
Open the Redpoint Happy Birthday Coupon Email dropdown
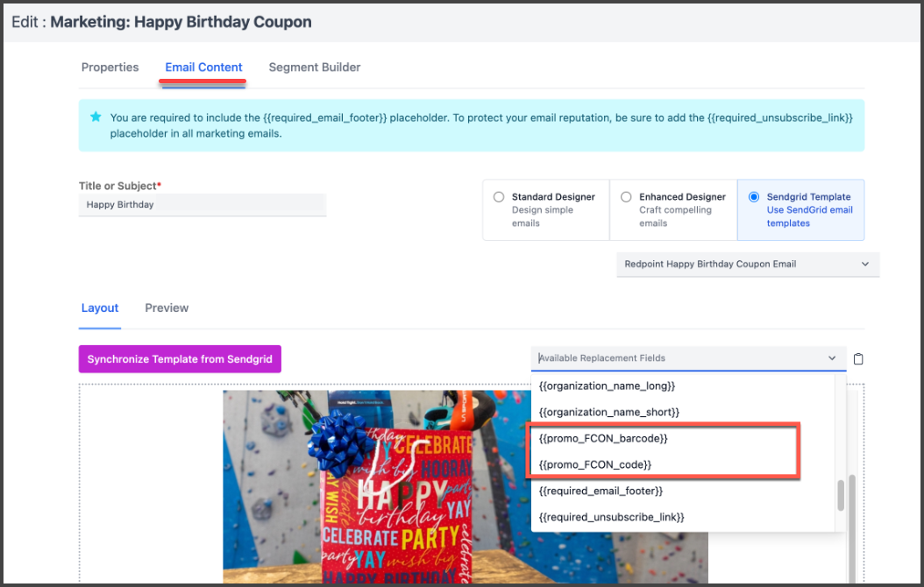point(747,264)
